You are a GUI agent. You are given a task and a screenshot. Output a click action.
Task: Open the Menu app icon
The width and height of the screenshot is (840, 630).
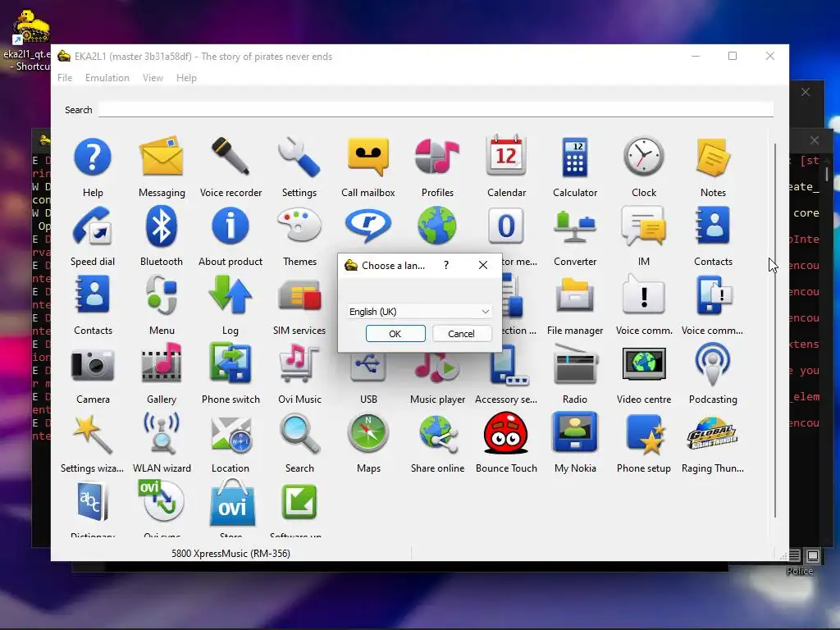click(x=162, y=294)
